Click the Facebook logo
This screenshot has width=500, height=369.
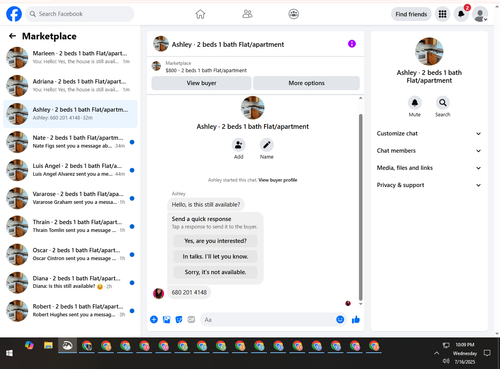(14, 14)
